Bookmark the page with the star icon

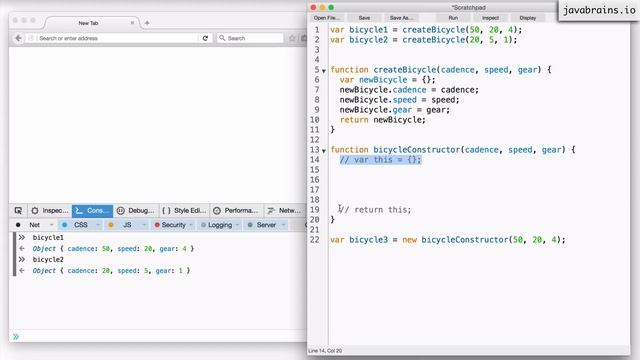[292, 38]
